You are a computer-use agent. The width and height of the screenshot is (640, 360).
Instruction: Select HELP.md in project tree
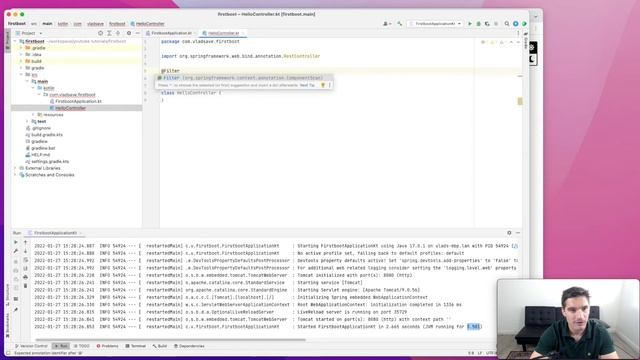click(40, 155)
